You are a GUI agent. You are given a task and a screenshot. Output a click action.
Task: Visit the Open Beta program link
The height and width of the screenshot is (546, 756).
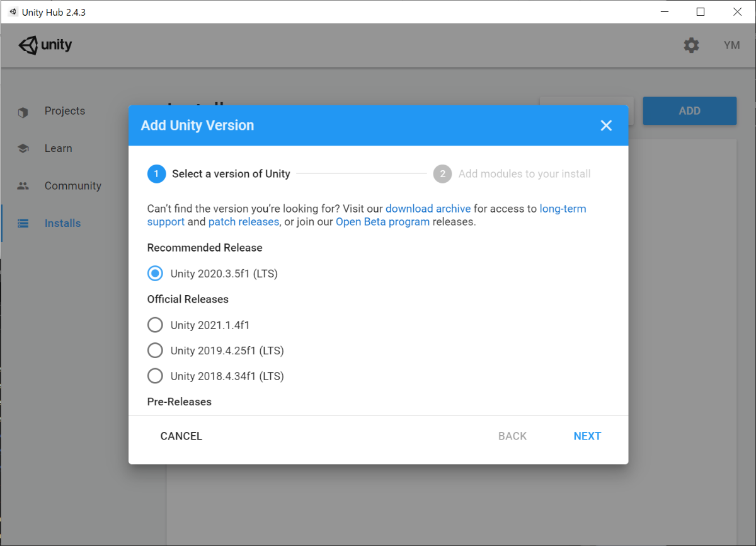point(383,222)
